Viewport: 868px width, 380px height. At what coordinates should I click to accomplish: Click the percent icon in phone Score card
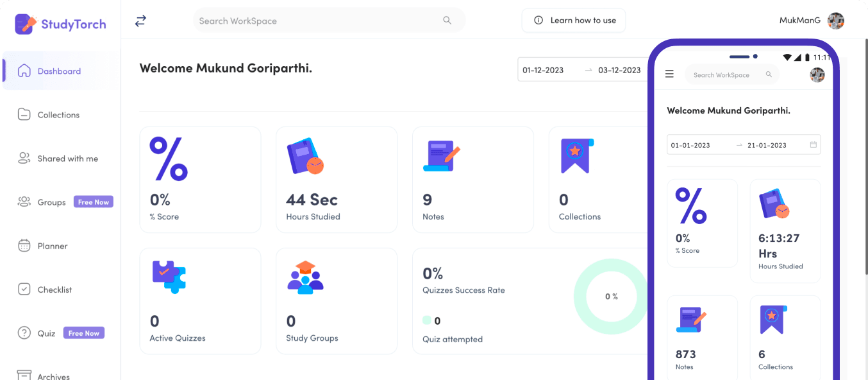click(x=691, y=205)
